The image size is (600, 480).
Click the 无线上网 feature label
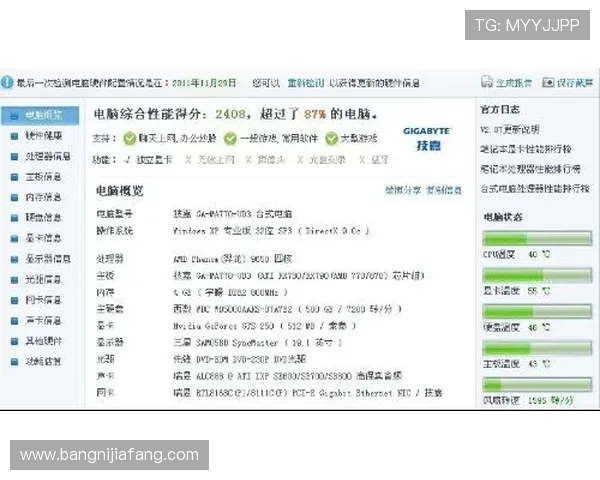(x=215, y=160)
